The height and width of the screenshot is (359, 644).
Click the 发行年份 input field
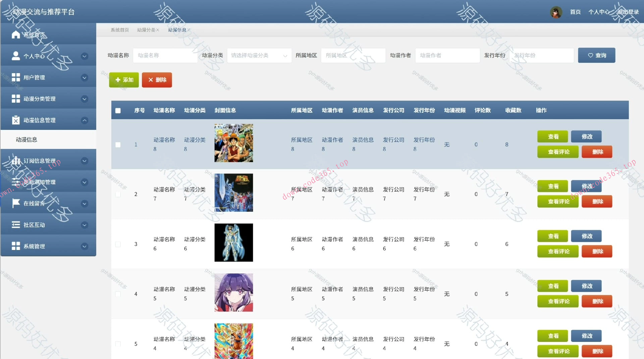pos(541,55)
